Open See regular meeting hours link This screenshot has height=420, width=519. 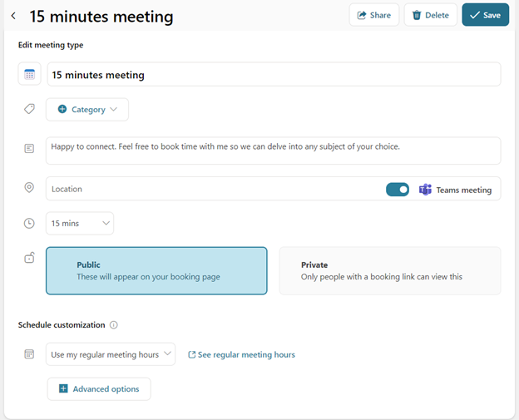click(x=242, y=355)
